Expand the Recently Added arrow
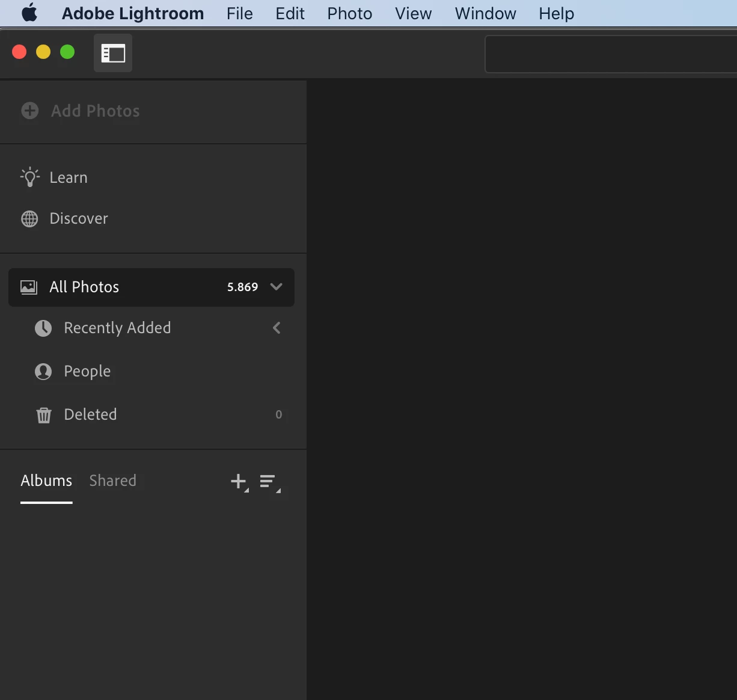The width and height of the screenshot is (737, 700). pyautogui.click(x=277, y=328)
